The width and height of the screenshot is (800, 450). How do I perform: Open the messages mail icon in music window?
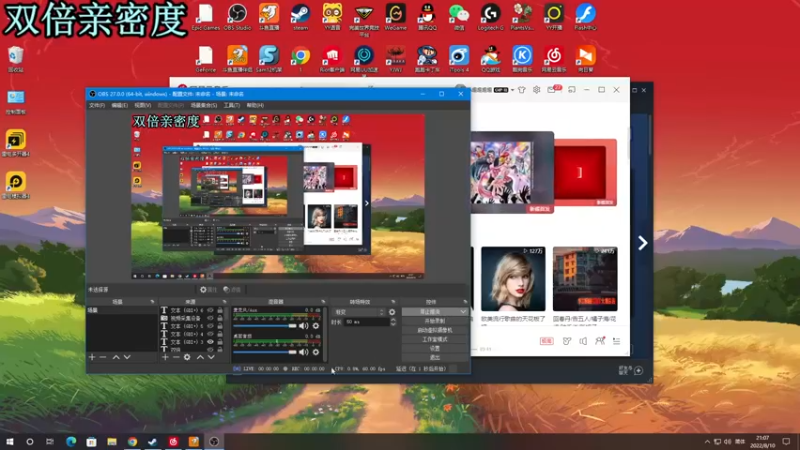click(x=552, y=90)
